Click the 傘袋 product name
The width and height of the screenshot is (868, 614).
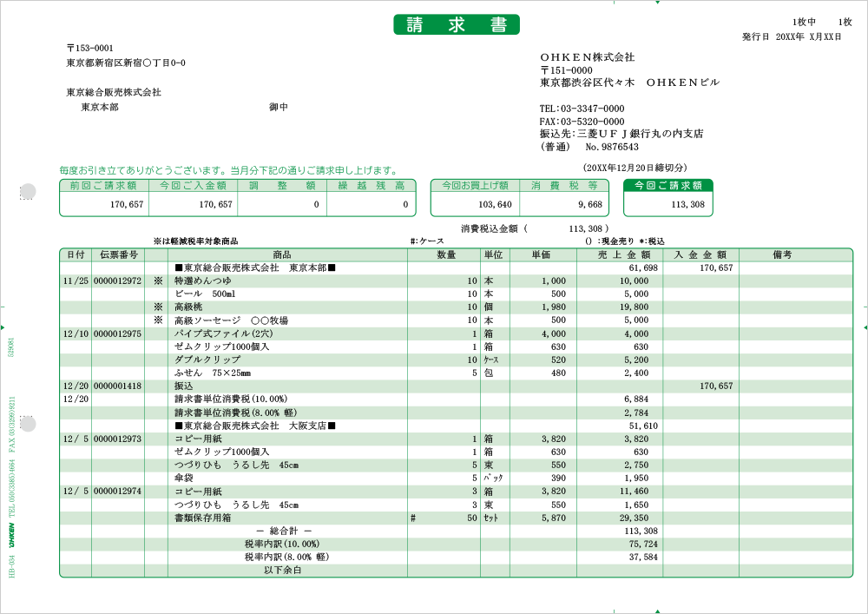pyautogui.click(x=184, y=478)
